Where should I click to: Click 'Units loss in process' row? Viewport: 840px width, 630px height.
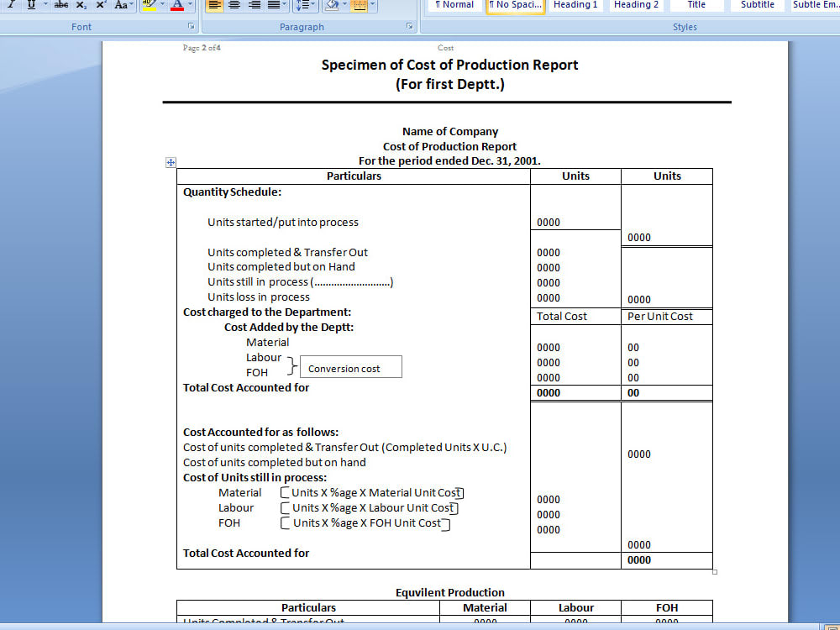coord(259,297)
